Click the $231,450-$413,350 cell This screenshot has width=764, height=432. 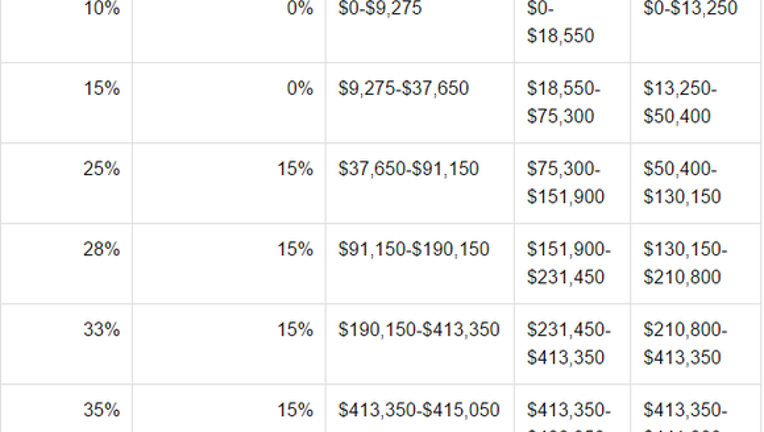pos(572,344)
